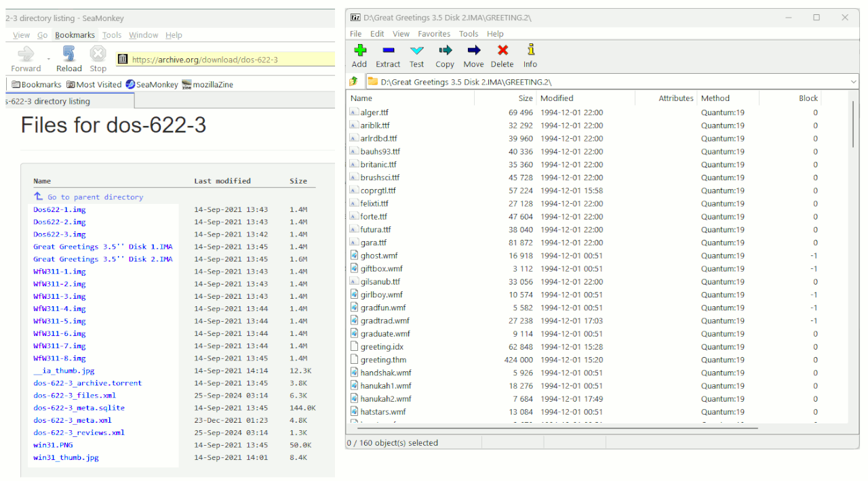The height and width of the screenshot is (481, 868).
Task: Open dos-622-3_archive.torrent link
Action: click(87, 383)
